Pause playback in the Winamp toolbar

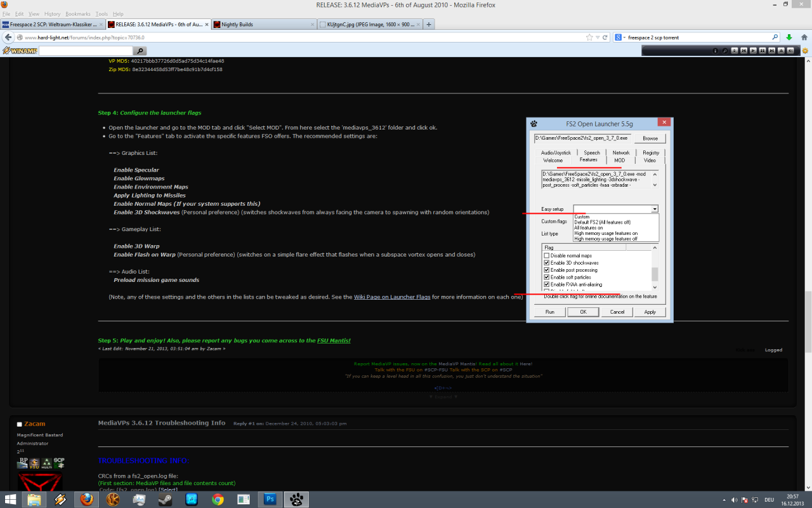[763, 50]
